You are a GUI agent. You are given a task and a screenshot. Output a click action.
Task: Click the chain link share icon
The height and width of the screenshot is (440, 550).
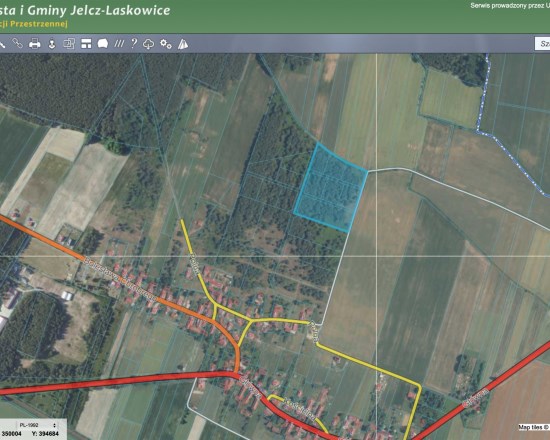point(18,44)
